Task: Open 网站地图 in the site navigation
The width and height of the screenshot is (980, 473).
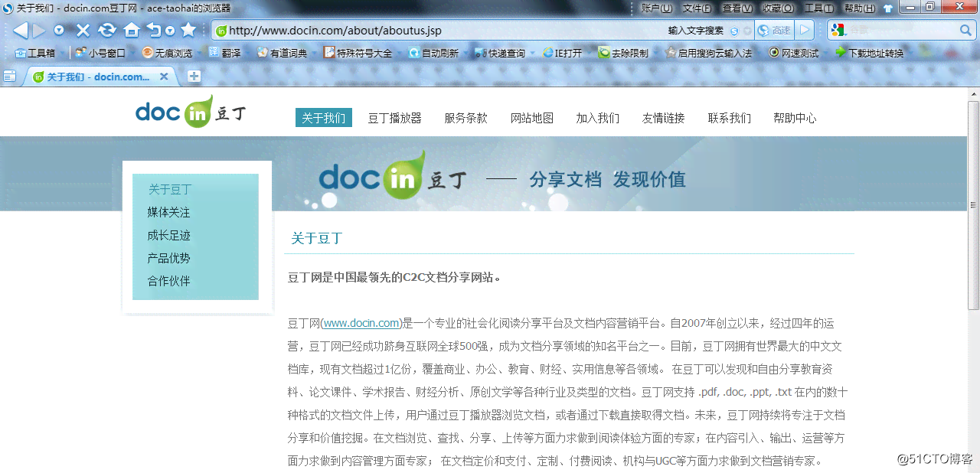Action: (x=532, y=118)
